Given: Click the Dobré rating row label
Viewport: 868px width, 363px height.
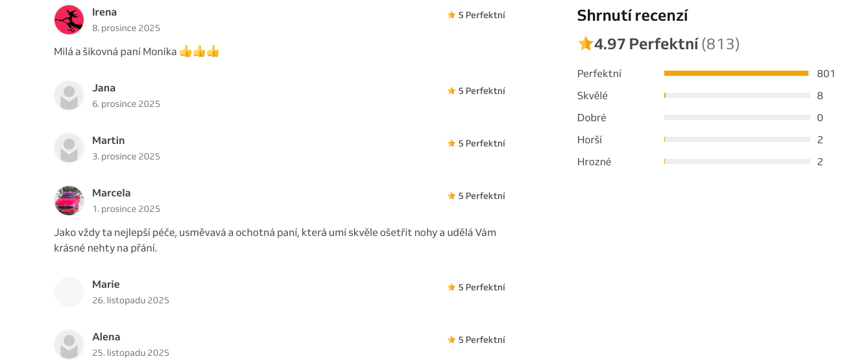Looking at the screenshot, I should coord(592,118).
